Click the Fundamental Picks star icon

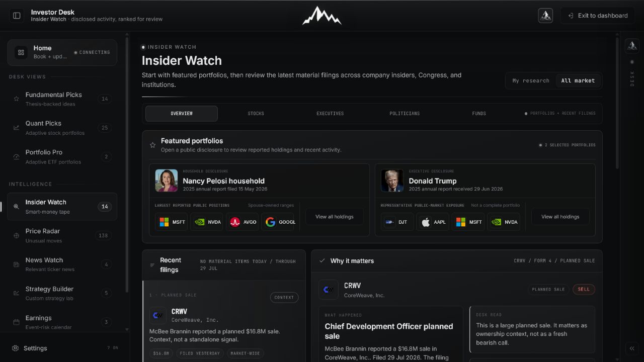16,99
